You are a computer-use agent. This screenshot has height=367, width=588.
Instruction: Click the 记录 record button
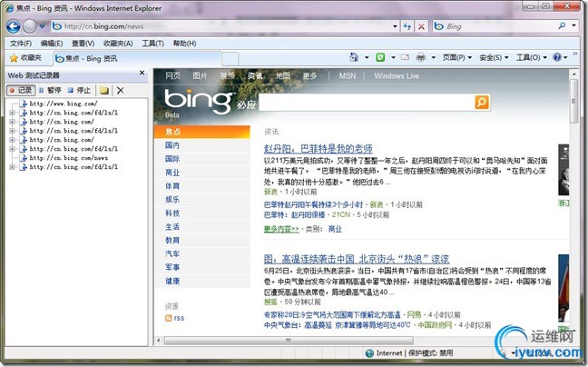(21, 90)
